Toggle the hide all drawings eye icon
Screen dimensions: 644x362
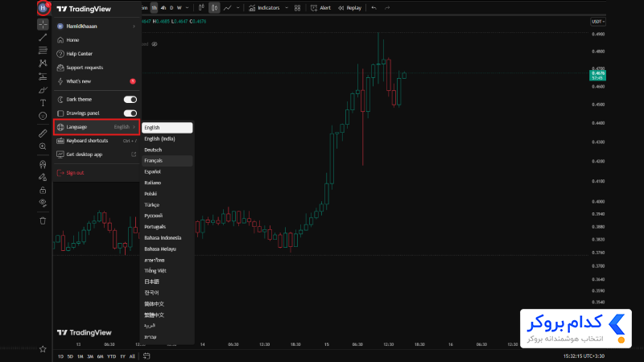tap(43, 203)
